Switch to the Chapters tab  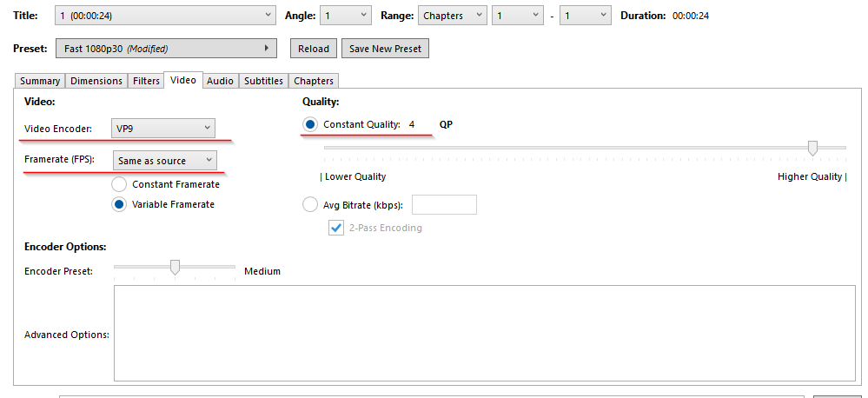click(x=314, y=81)
